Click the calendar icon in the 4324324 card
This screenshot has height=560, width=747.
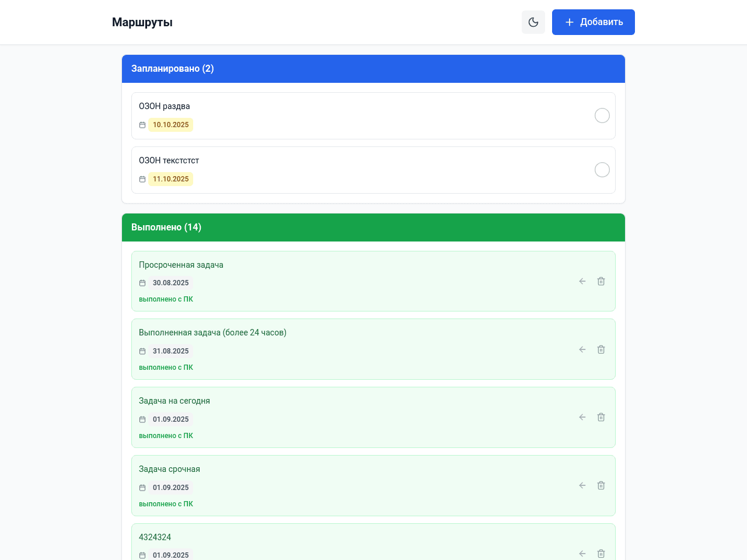[x=142, y=555]
